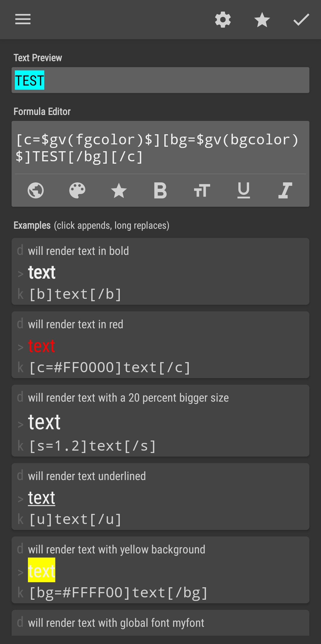Open settings with the gear icon

pyautogui.click(x=223, y=20)
